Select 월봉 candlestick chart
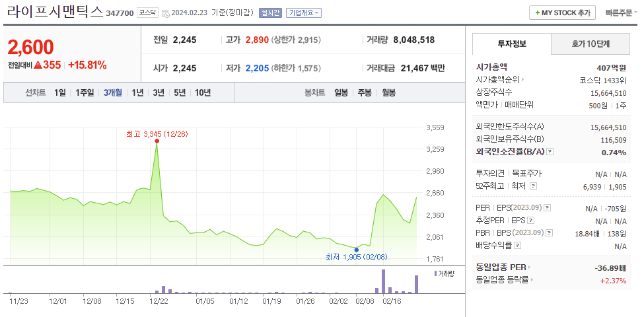 click(388, 93)
